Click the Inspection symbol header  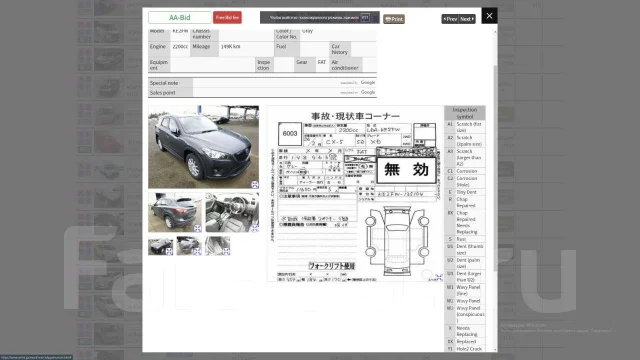point(464,113)
